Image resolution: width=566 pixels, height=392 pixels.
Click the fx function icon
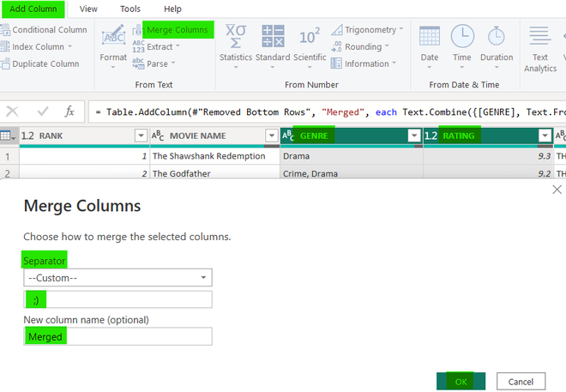point(69,112)
